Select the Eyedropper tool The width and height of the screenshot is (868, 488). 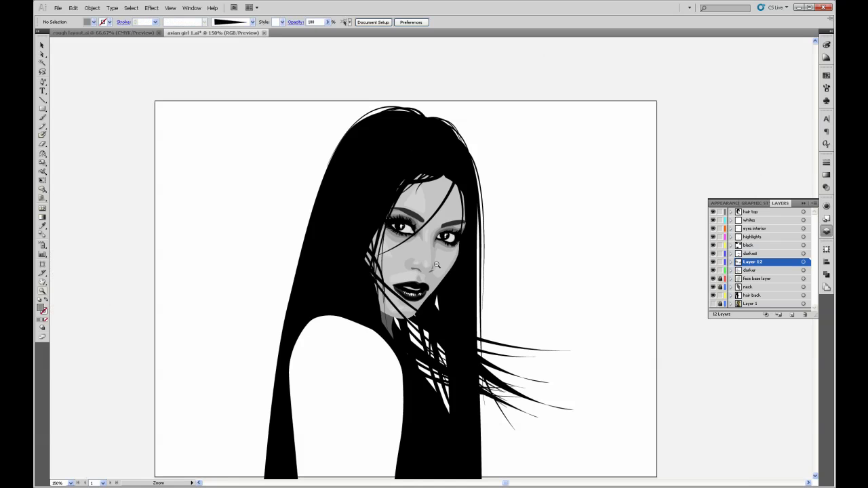pyautogui.click(x=42, y=226)
